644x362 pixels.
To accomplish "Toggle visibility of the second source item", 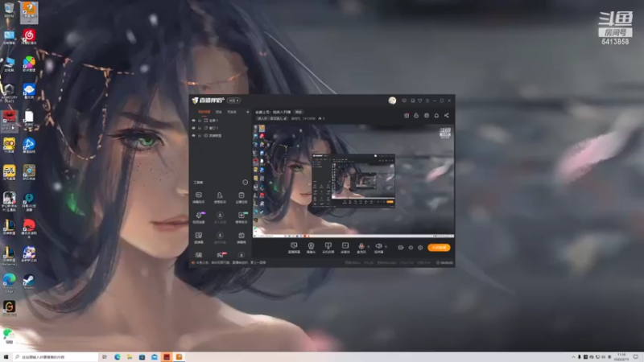I will [193, 128].
